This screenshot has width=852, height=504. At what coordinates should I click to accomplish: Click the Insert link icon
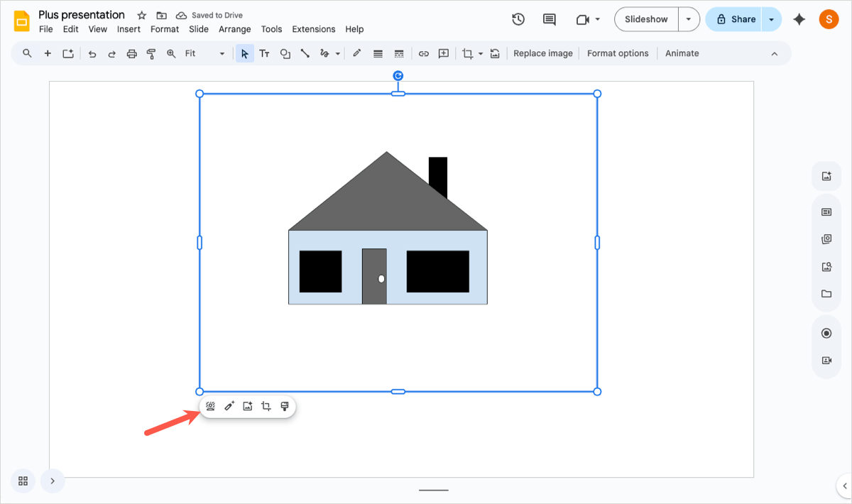click(x=424, y=53)
